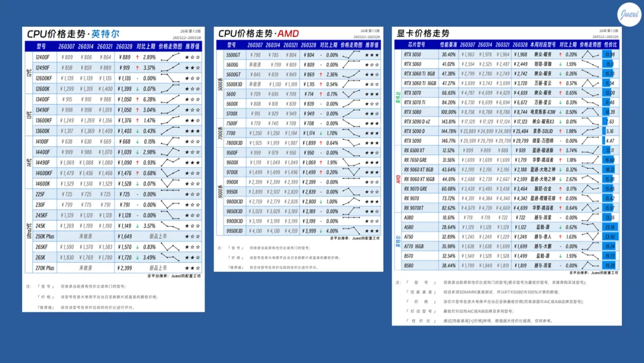Screen dimensions: 644x363
Task: Click the green down arrow in 12600K row
Action: click(137, 89)
